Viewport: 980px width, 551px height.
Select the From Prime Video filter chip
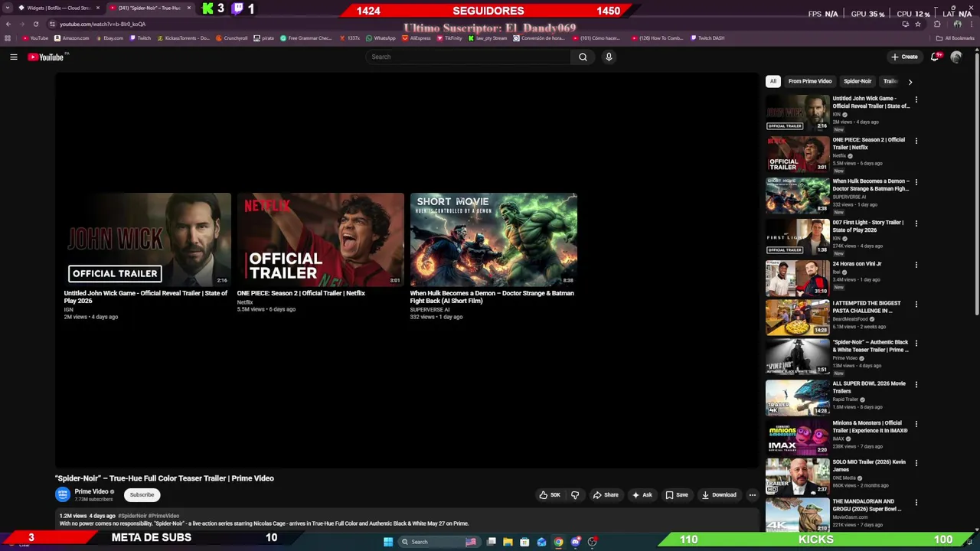[810, 81]
